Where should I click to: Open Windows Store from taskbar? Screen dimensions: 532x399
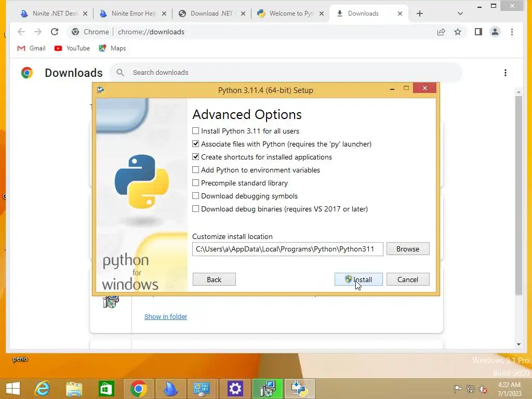[x=106, y=389]
